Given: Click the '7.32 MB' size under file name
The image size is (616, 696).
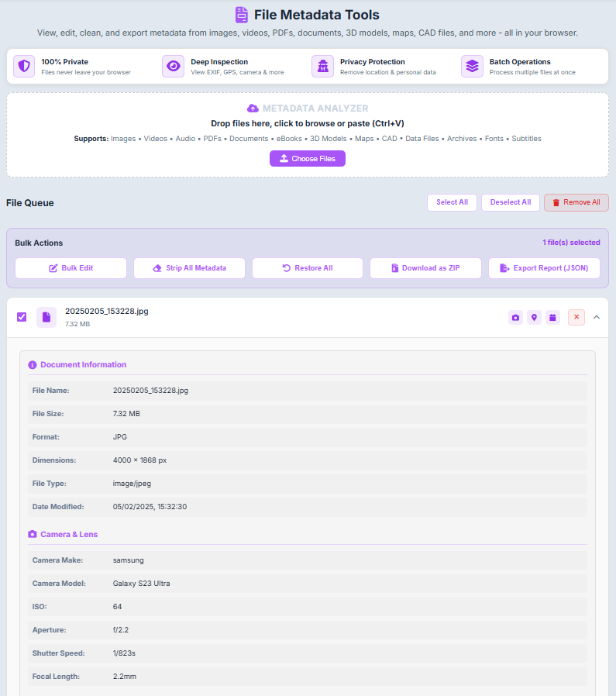Looking at the screenshot, I should tap(77, 324).
